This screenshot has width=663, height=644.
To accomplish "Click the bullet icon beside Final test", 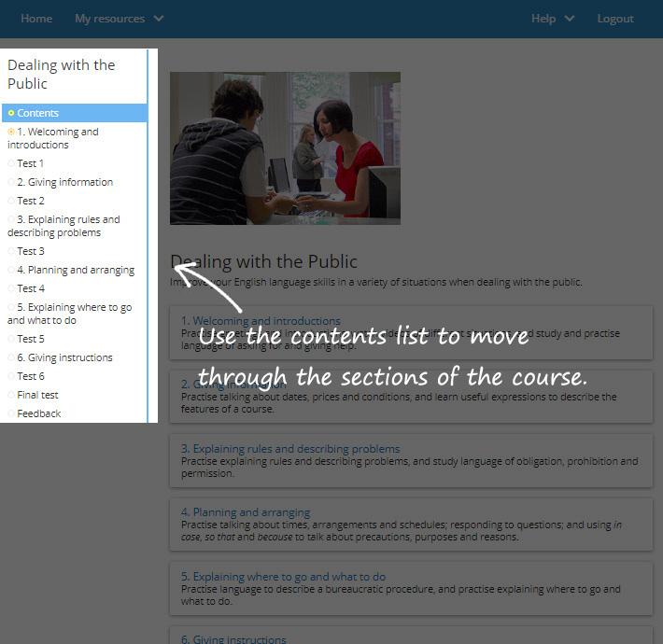I will pos(11,395).
